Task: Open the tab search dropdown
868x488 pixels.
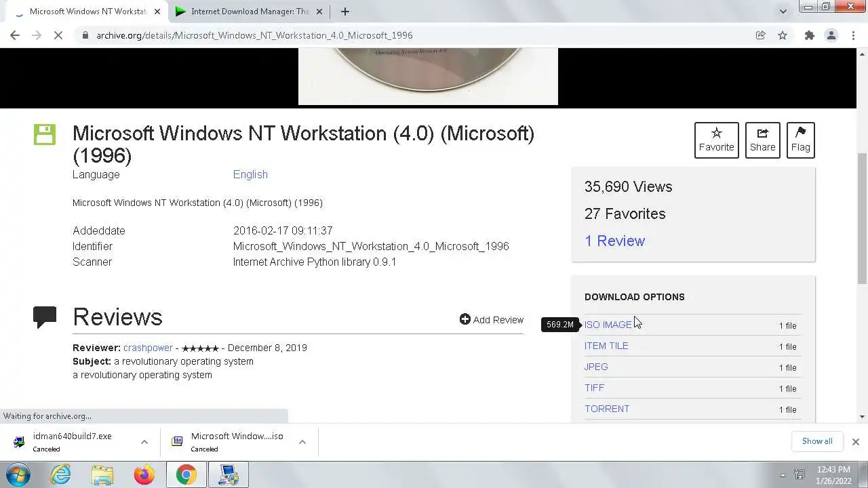Action: tap(783, 12)
